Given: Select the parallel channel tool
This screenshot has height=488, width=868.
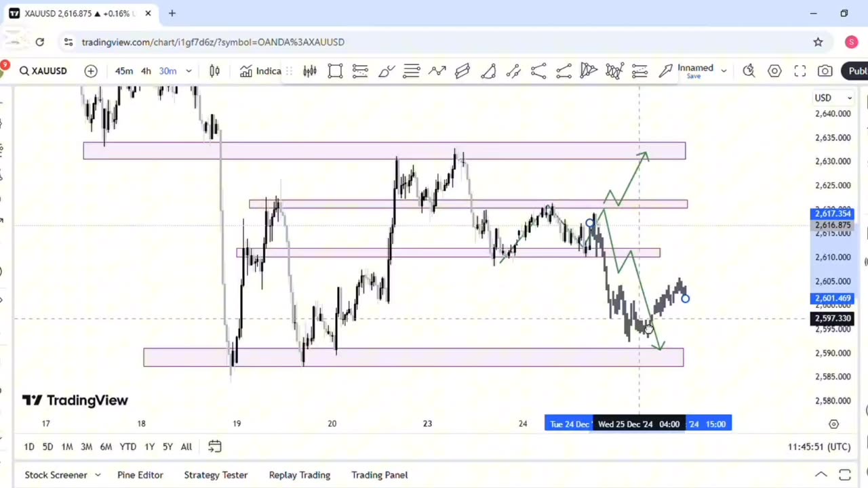Looking at the screenshot, I should (462, 71).
